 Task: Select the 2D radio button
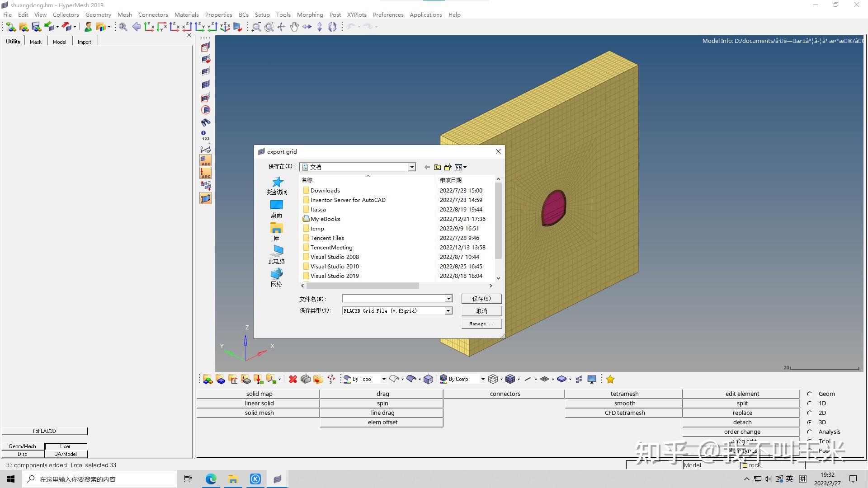[x=809, y=413]
